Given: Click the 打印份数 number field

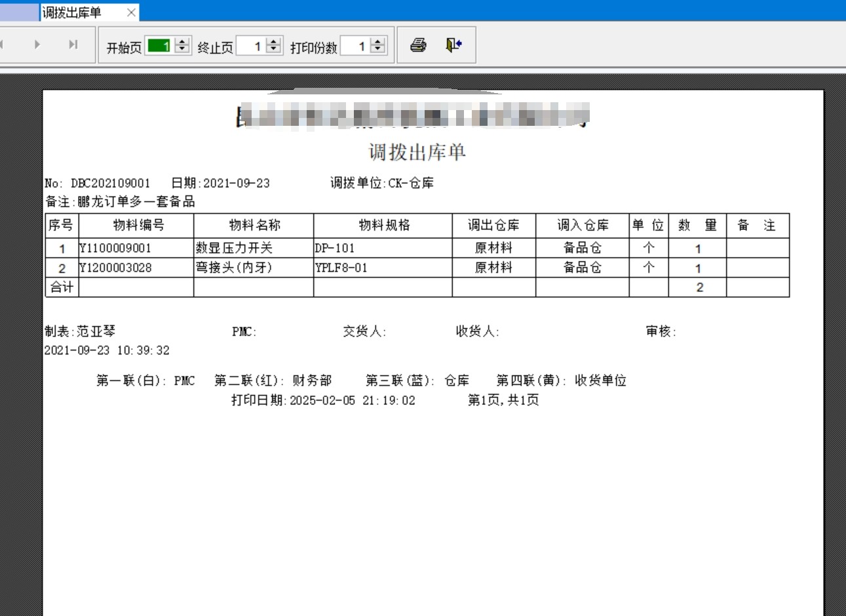Looking at the screenshot, I should coord(355,45).
